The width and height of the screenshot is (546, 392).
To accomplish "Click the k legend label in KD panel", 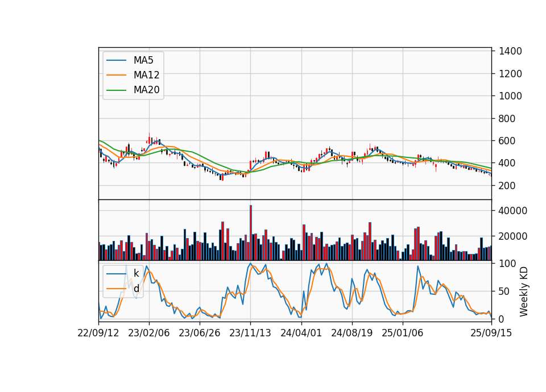I will (x=136, y=273).
